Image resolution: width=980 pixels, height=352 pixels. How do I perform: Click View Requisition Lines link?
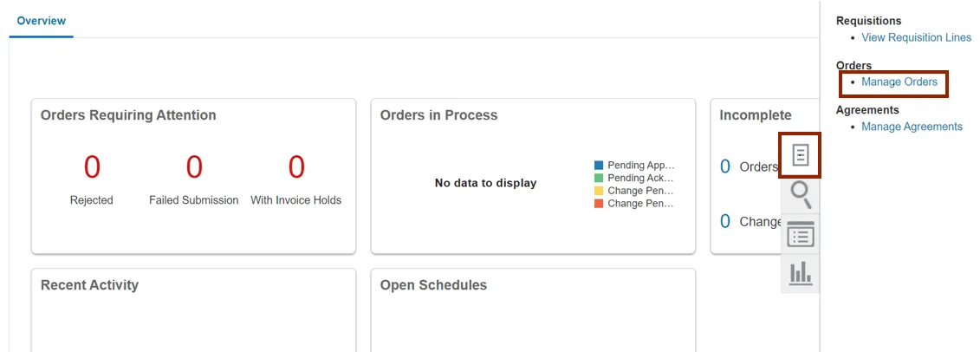(916, 38)
